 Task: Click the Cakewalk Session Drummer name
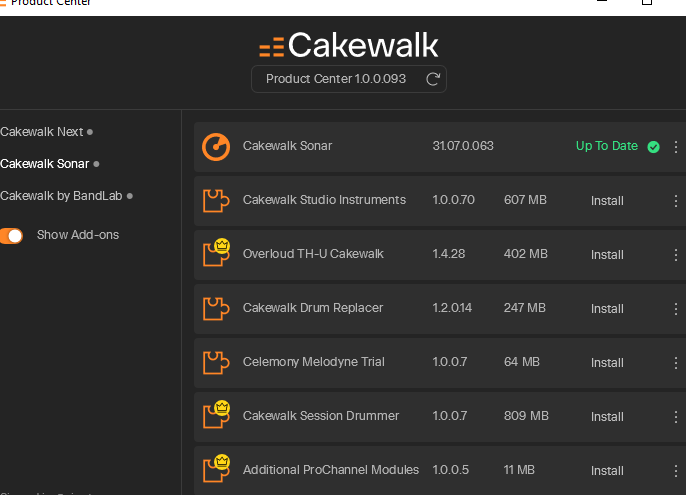pos(321,415)
